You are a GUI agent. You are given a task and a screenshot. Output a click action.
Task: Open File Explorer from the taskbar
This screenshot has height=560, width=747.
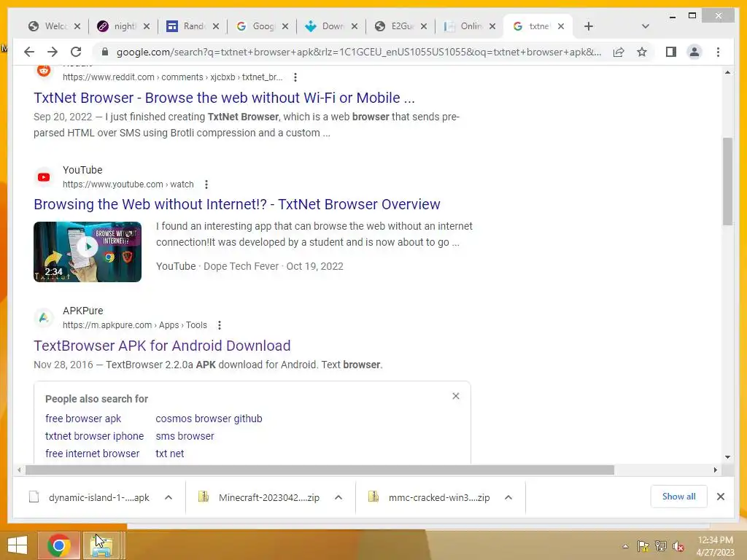(x=101, y=545)
